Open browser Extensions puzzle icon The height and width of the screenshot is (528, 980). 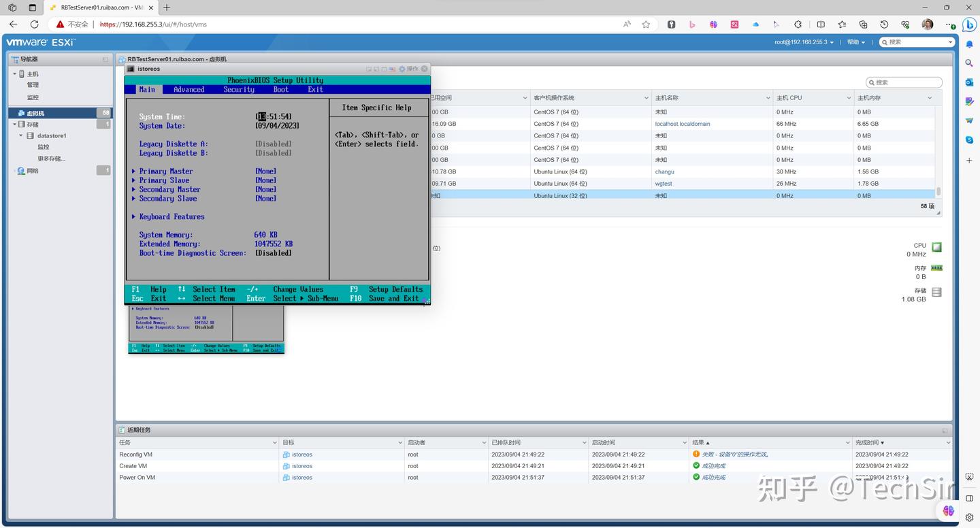pyautogui.click(x=798, y=24)
